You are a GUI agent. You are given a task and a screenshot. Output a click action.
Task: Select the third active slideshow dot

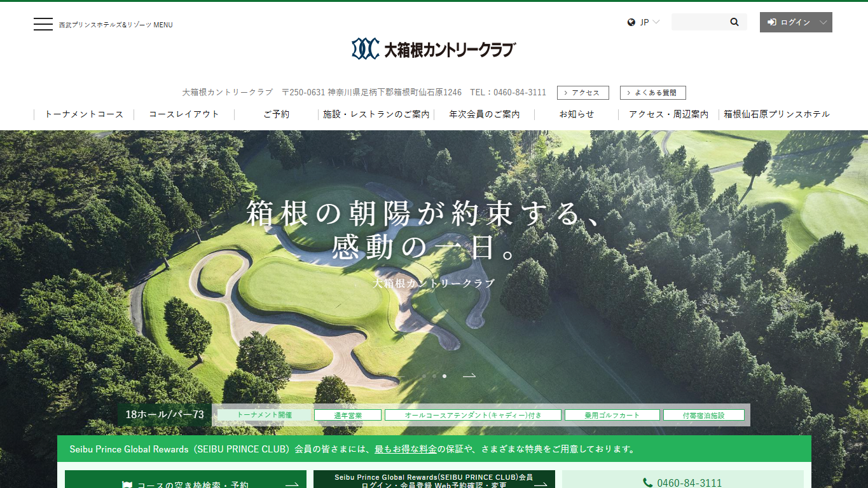pos(444,376)
